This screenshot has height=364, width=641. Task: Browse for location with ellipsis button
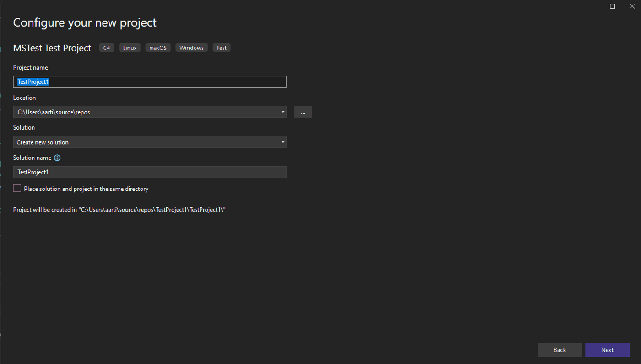(303, 112)
